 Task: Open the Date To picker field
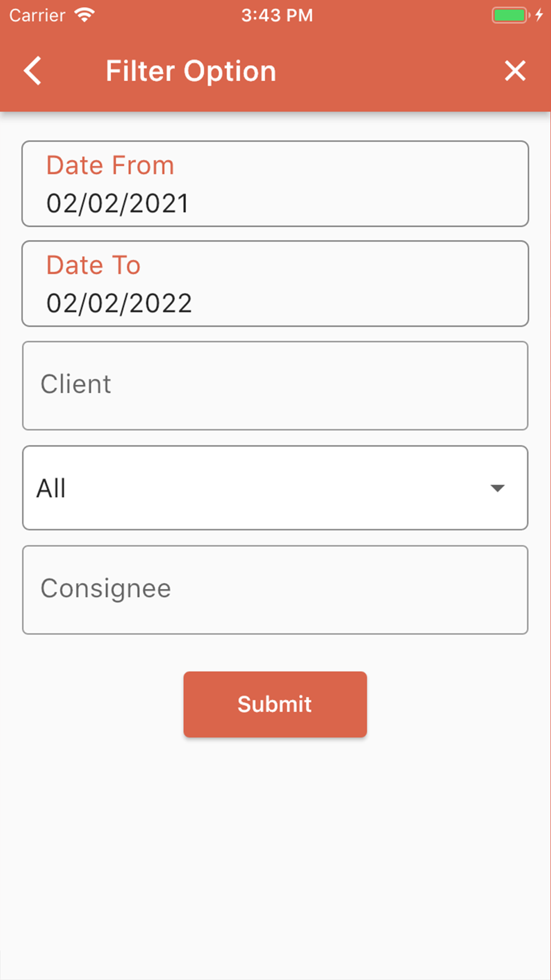(275, 283)
